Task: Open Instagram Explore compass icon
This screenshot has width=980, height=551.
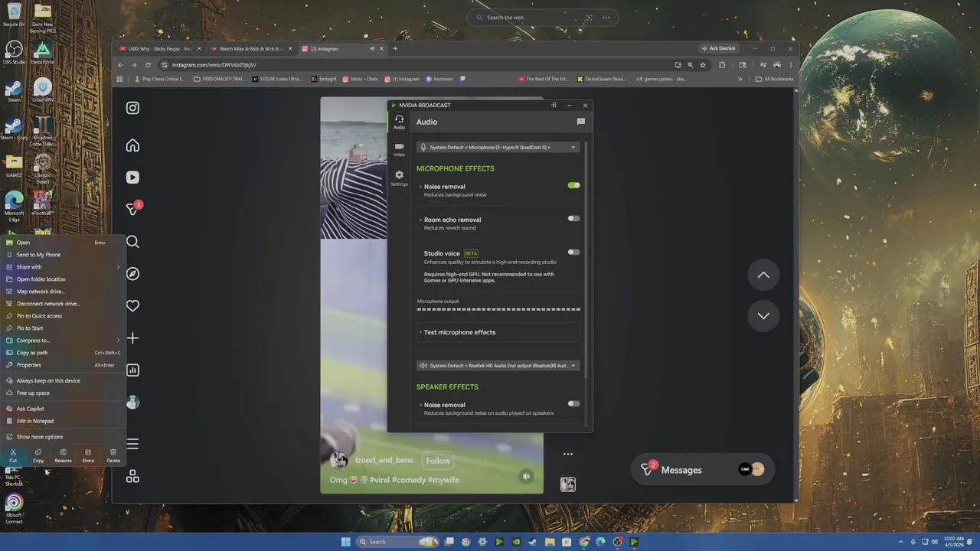Action: coord(132,274)
